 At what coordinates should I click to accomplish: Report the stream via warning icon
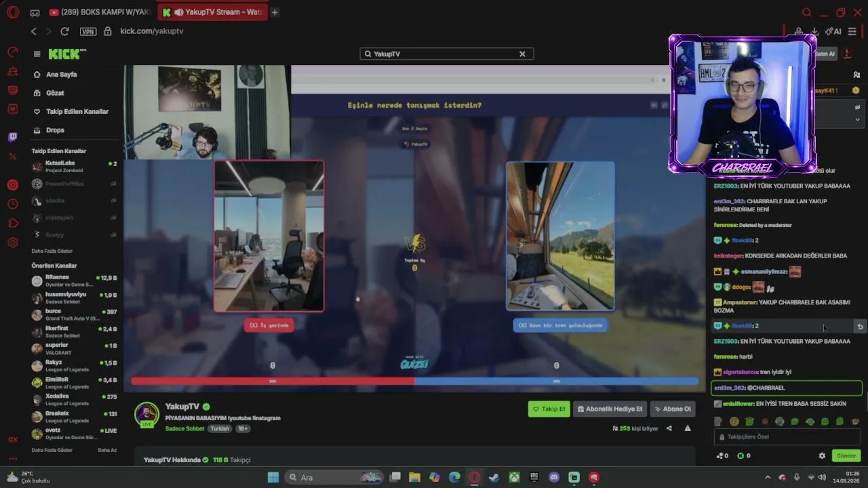(688, 428)
